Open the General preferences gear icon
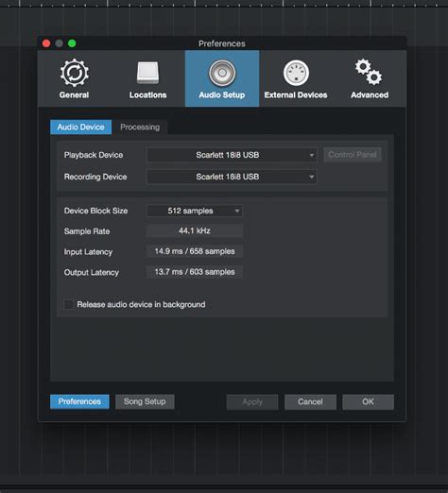The width and height of the screenshot is (448, 493). point(75,73)
